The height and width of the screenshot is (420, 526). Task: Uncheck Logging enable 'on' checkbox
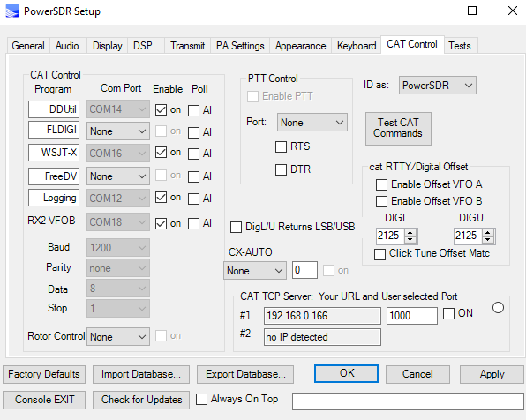point(161,198)
